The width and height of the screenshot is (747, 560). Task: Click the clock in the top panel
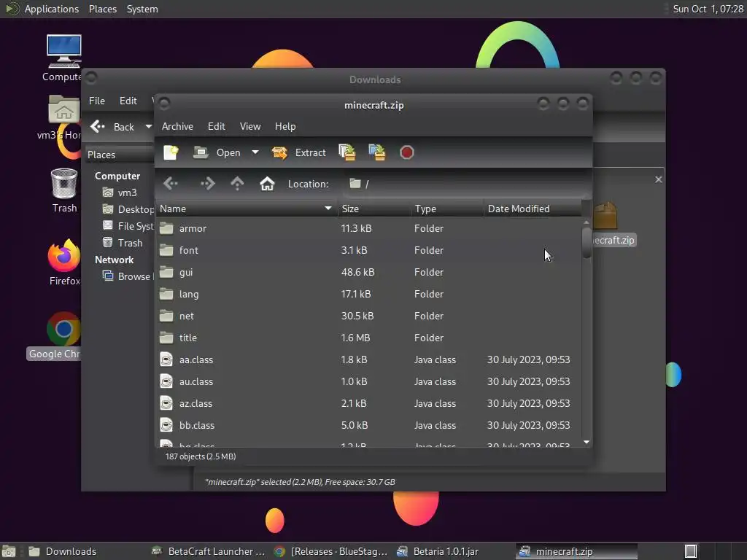coord(708,9)
